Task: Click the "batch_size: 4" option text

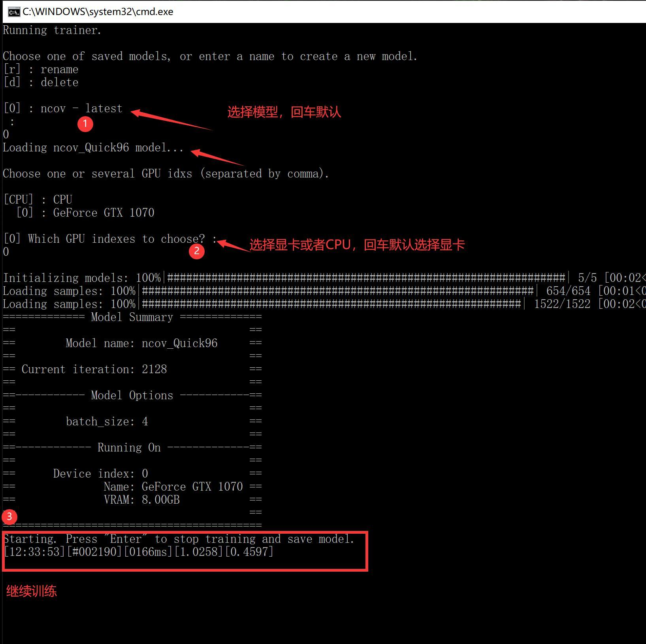Action: tap(107, 421)
